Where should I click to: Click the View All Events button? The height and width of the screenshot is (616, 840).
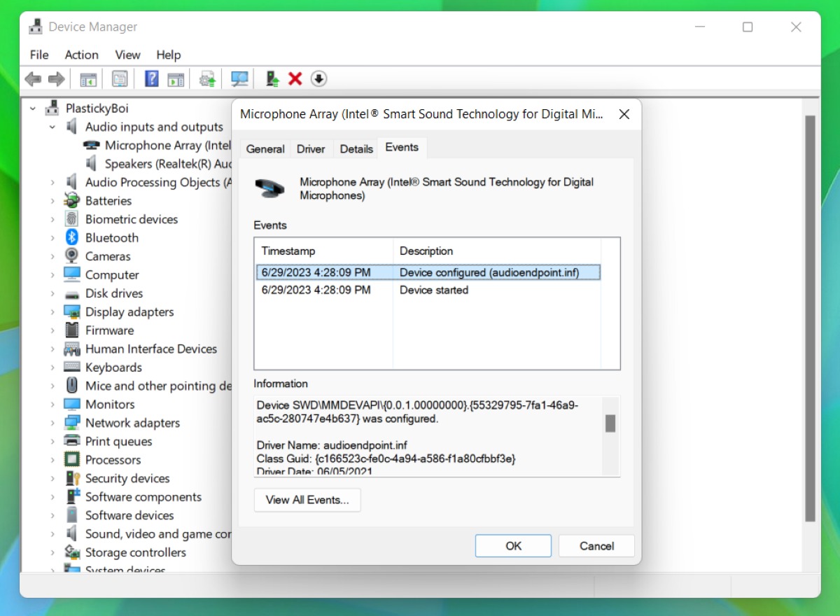(x=307, y=500)
